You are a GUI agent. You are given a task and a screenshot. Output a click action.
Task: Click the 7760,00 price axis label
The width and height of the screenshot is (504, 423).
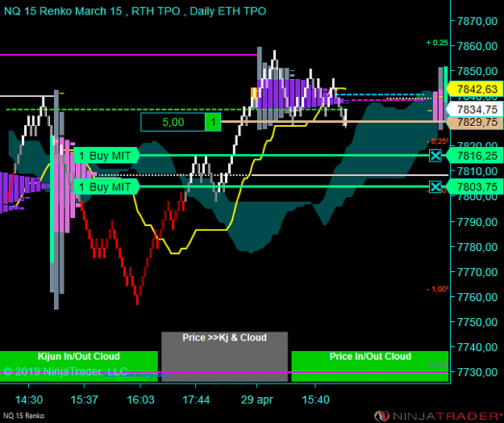click(x=477, y=297)
